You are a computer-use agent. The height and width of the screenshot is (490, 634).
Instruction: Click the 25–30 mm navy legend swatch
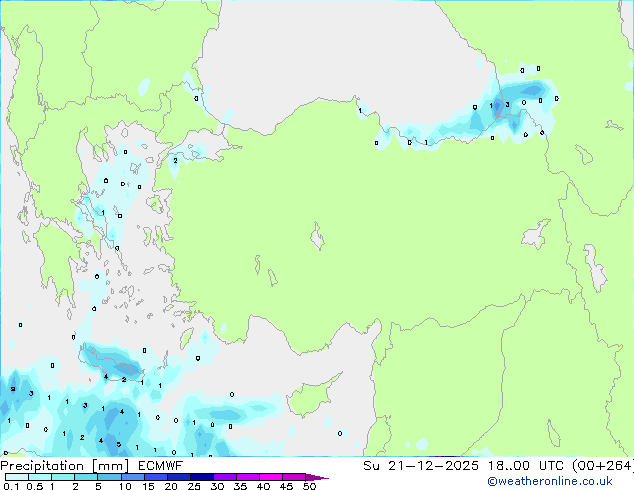[x=202, y=477]
